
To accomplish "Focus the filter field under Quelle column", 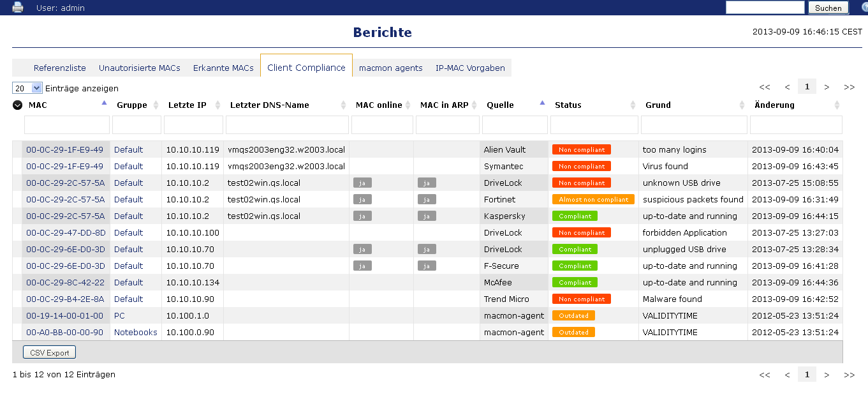I will [515, 124].
